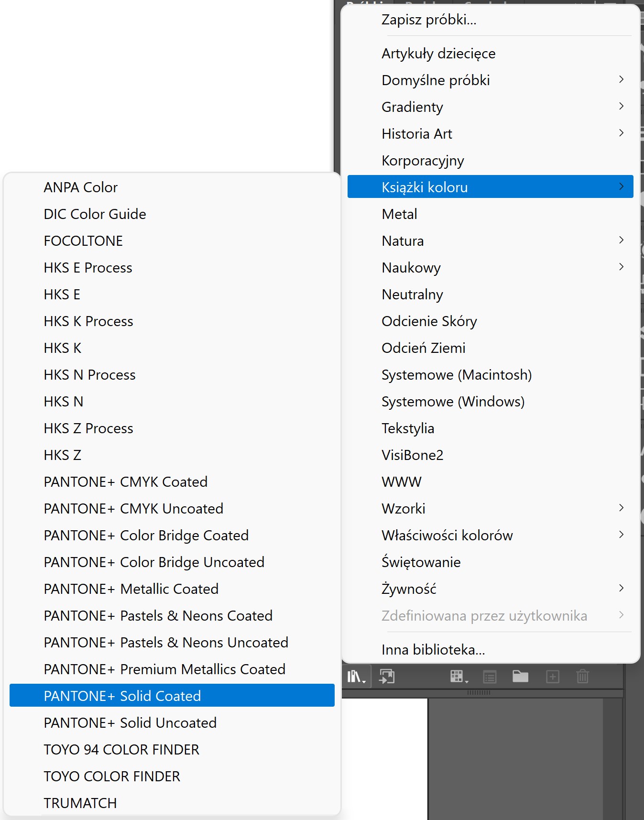This screenshot has height=820, width=644.
Task: Select Odcienie Skóry library
Action: pyautogui.click(x=490, y=321)
